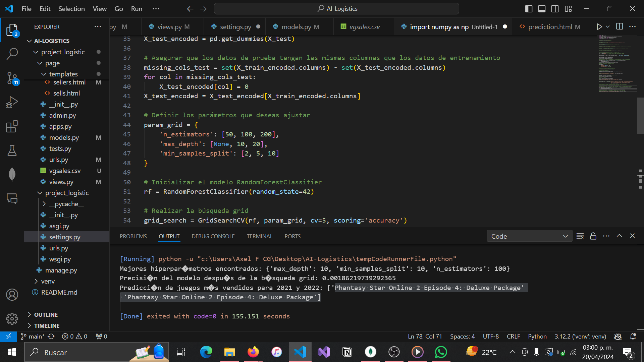The width and height of the screenshot is (644, 362).
Task: Open the Search view in activity bar
Action: point(12,54)
